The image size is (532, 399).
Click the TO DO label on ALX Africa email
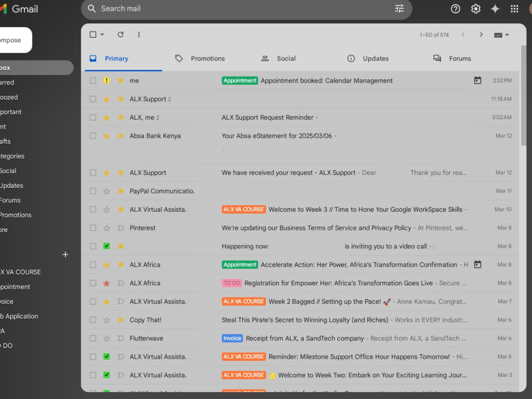tap(232, 284)
